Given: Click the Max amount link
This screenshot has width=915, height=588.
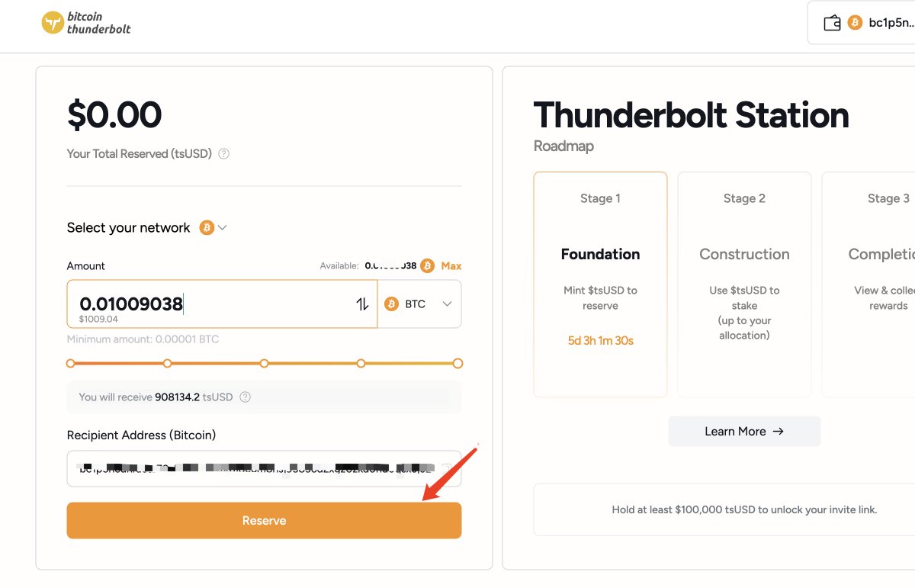Looking at the screenshot, I should pos(451,266).
